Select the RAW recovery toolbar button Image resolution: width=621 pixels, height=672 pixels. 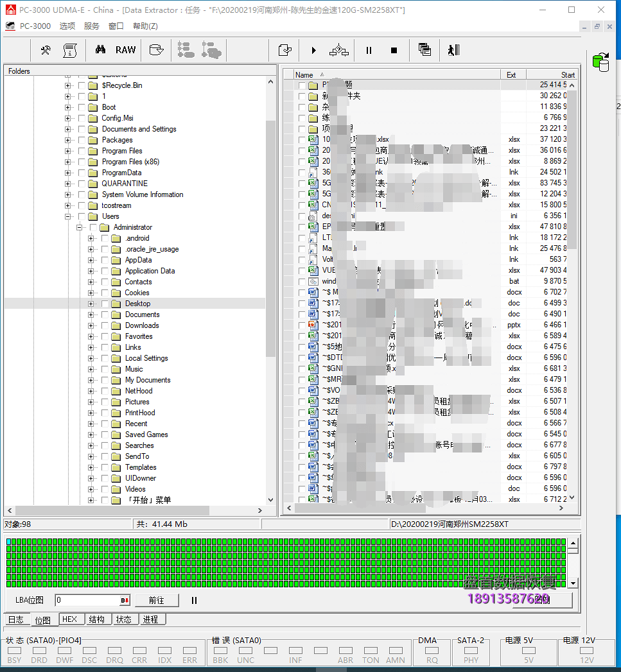126,50
